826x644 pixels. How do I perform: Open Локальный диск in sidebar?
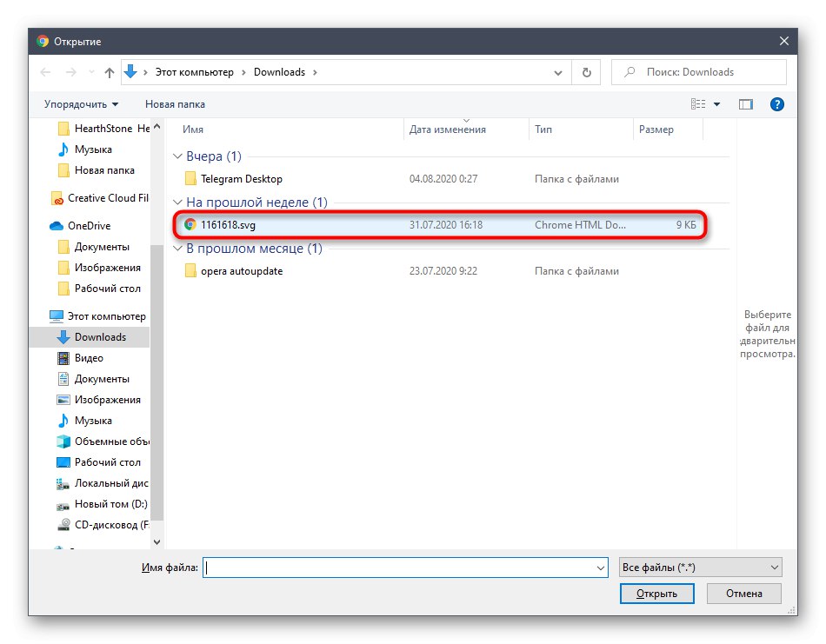pyautogui.click(x=103, y=483)
